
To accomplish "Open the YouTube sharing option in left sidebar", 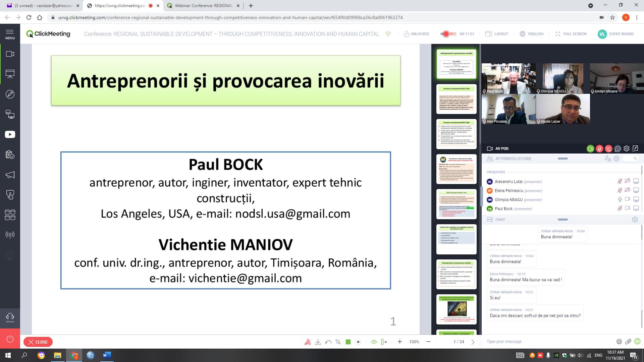I will (9, 134).
